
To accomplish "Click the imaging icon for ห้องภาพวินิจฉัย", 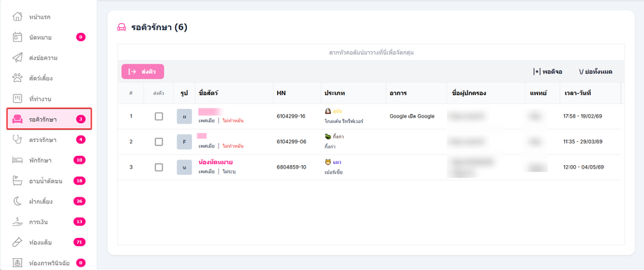I will [x=17, y=262].
